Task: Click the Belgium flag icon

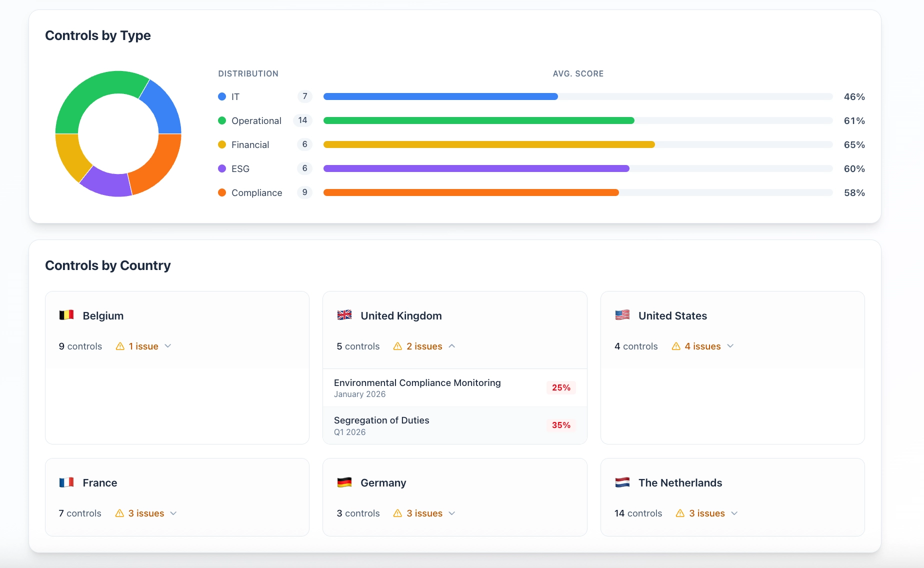Action: coord(66,315)
